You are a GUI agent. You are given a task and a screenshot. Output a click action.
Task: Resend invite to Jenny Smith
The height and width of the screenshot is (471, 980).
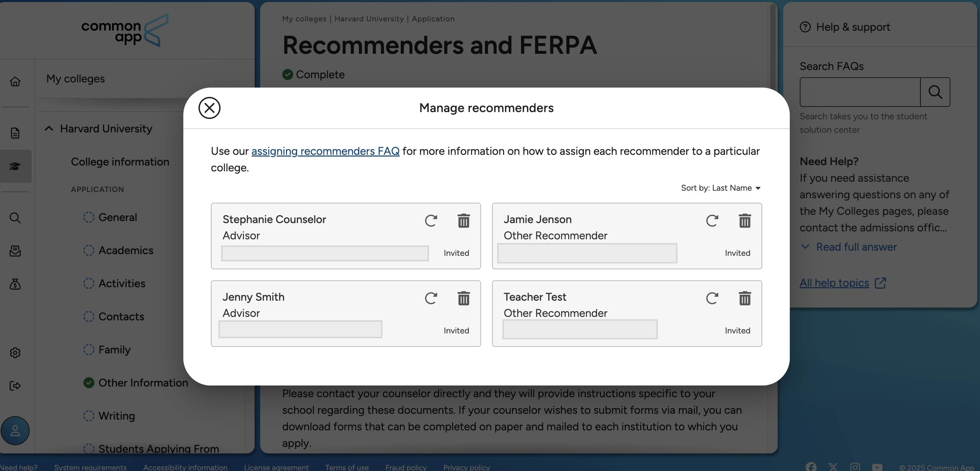pos(431,298)
